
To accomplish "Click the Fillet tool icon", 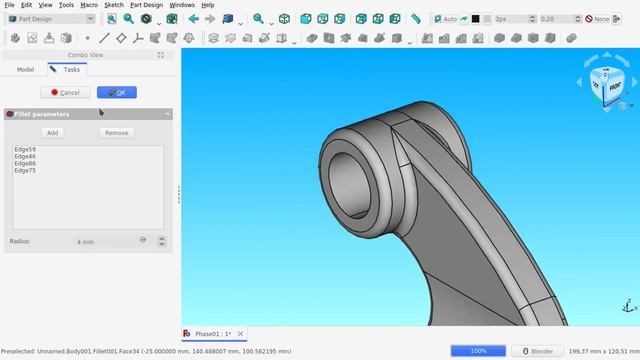I will pyautogui.click(x=499, y=38).
